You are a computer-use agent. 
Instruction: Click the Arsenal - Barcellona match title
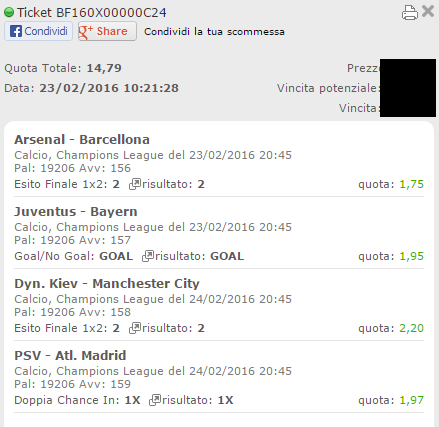point(82,140)
